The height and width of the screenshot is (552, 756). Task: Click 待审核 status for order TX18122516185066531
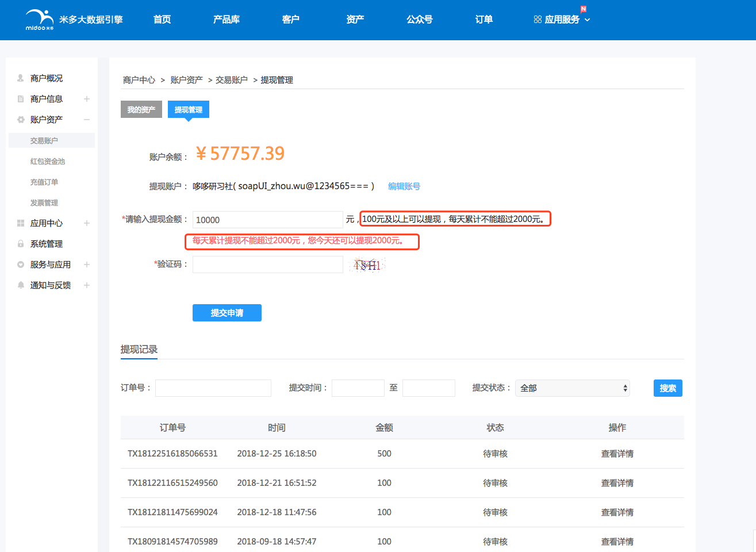pos(495,454)
